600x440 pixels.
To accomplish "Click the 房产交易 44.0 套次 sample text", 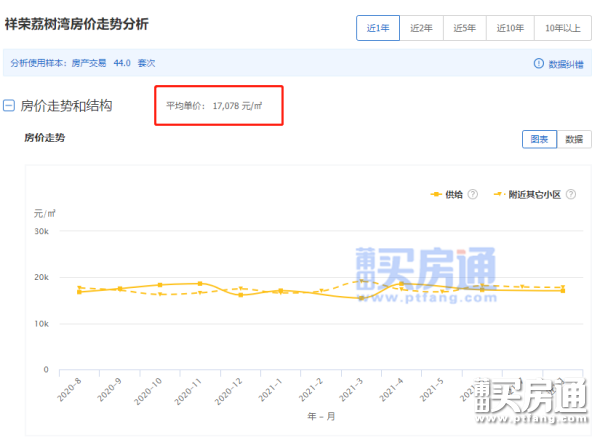I will coord(113,63).
